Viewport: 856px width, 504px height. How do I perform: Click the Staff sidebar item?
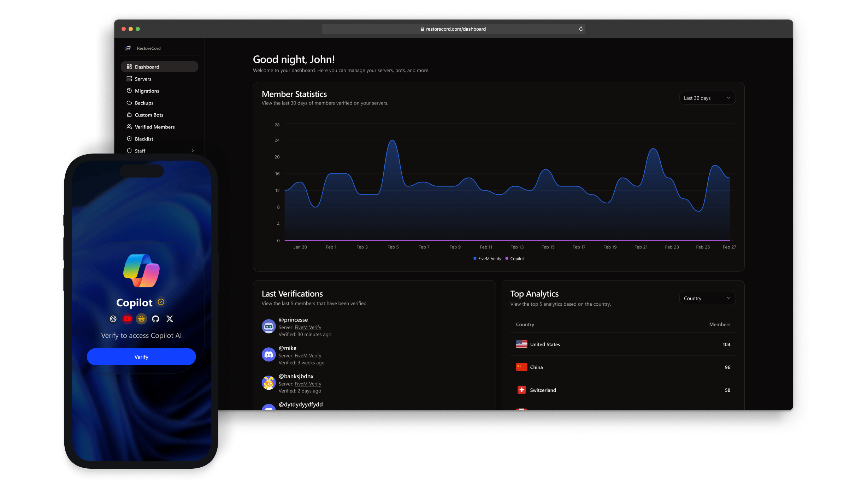(x=159, y=151)
